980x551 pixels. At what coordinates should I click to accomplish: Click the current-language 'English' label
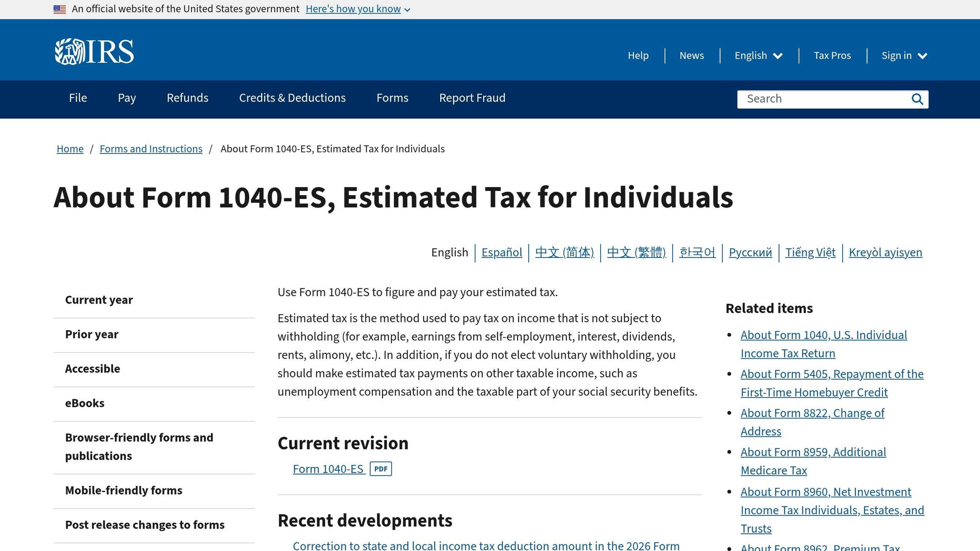click(x=450, y=253)
